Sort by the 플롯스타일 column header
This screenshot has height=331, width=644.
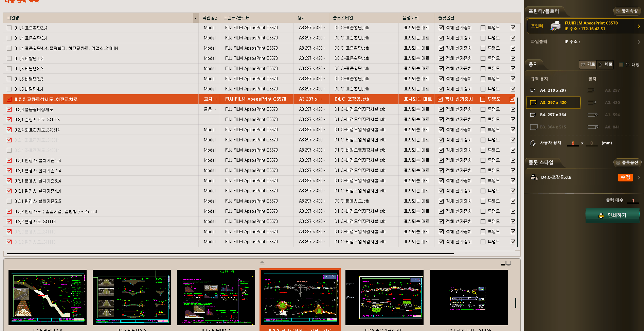(343, 18)
